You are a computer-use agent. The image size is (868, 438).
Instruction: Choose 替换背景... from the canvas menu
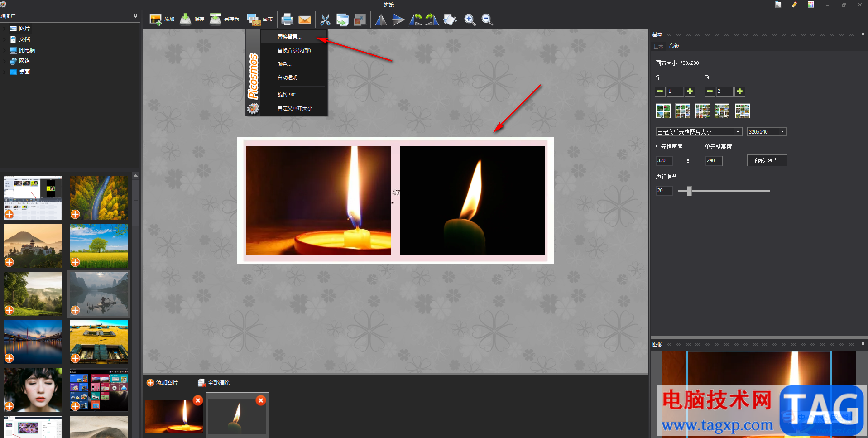pos(294,37)
